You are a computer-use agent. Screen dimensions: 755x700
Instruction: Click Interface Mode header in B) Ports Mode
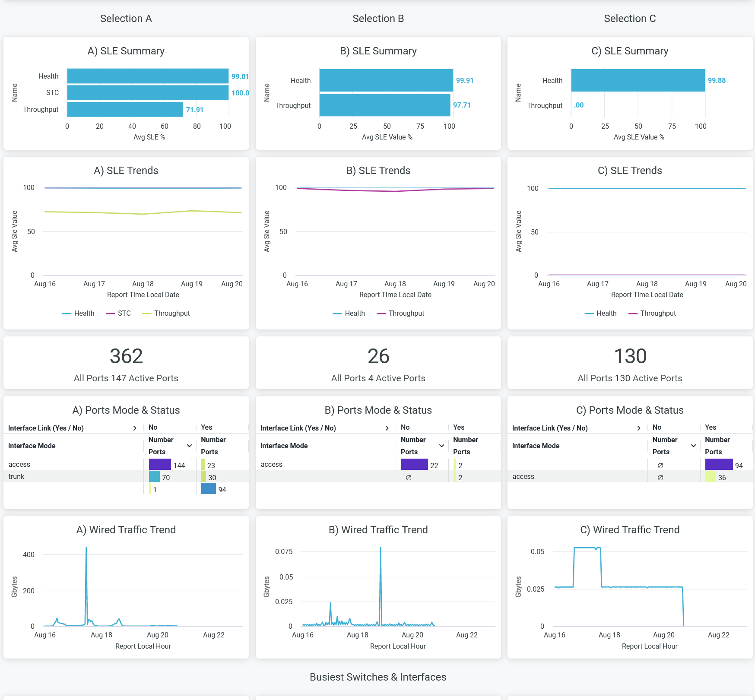(x=284, y=446)
